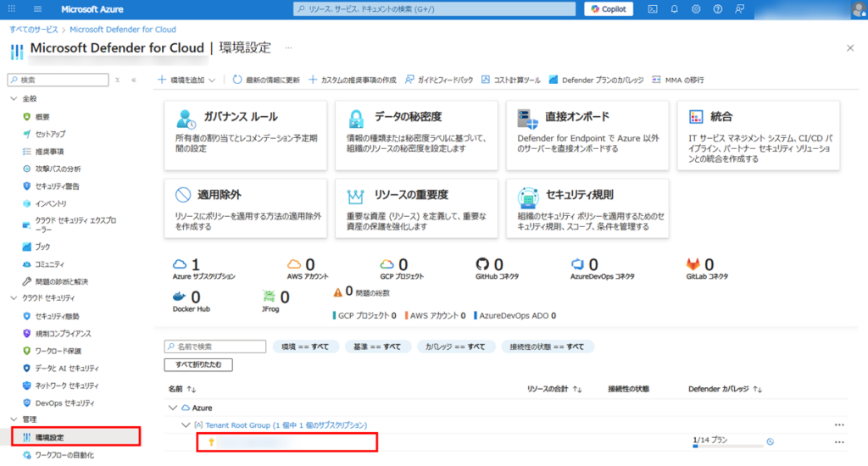Click the feedback icon in header
The height and width of the screenshot is (466, 868).
tap(740, 9)
